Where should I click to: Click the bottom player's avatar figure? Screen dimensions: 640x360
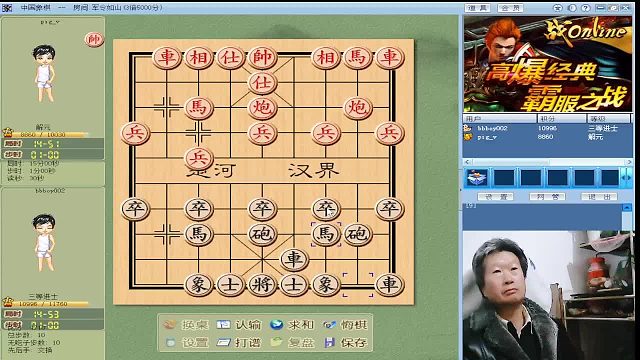44,242
